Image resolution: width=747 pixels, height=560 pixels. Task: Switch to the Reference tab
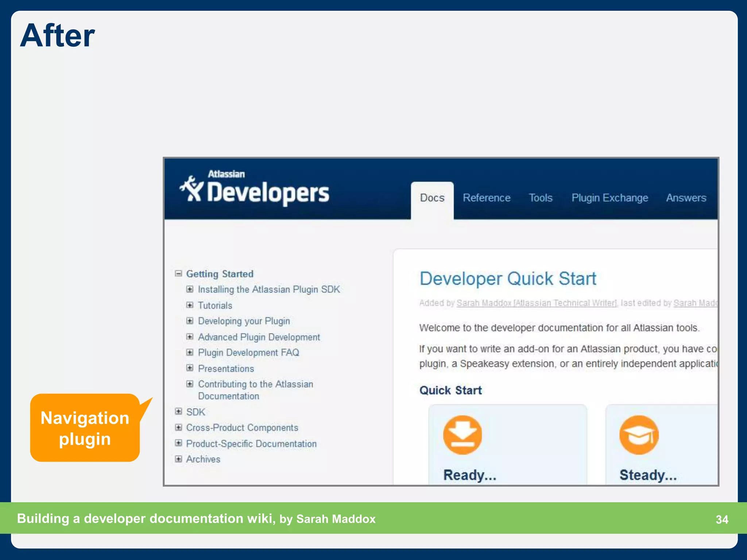click(487, 198)
